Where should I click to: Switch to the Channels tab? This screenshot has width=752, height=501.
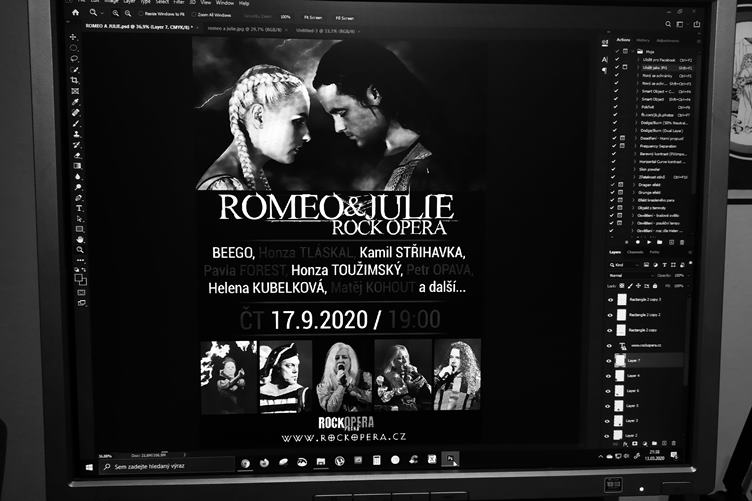point(635,252)
